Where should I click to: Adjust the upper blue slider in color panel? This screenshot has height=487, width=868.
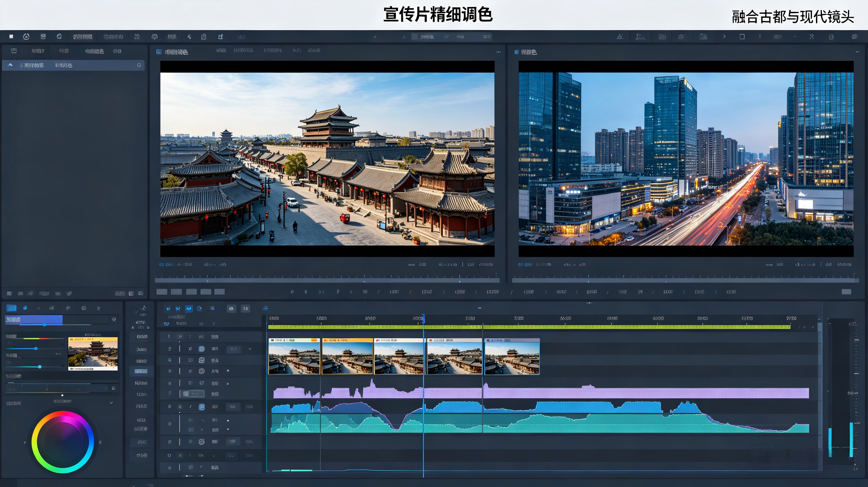36,348
